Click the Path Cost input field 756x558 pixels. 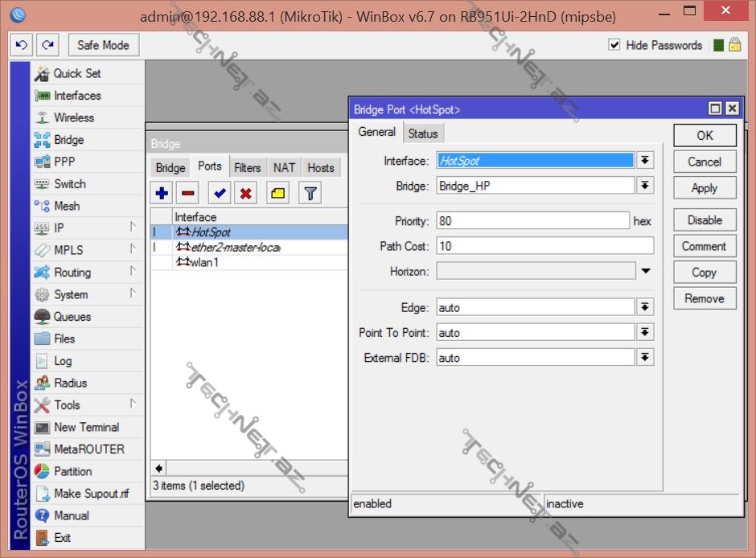(544, 246)
